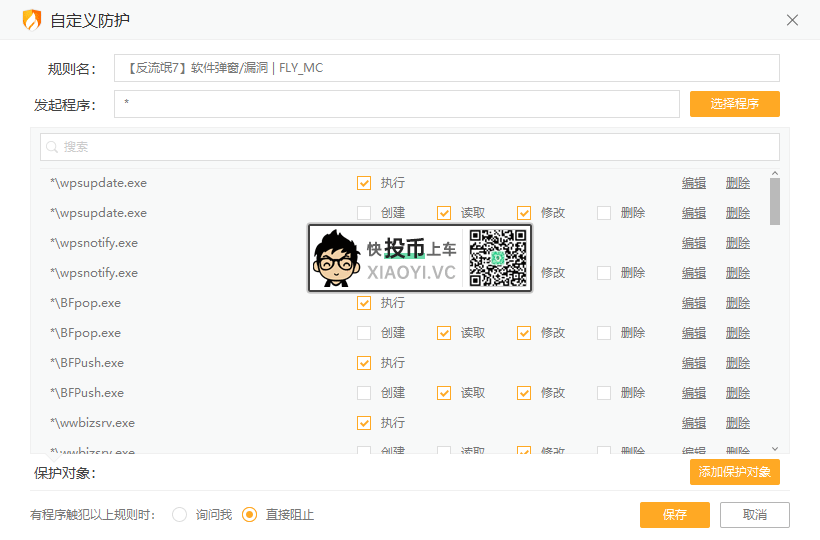Image resolution: width=820 pixels, height=540 pixels.
Task: Click the 添加保护对象 button
Action: click(x=735, y=472)
